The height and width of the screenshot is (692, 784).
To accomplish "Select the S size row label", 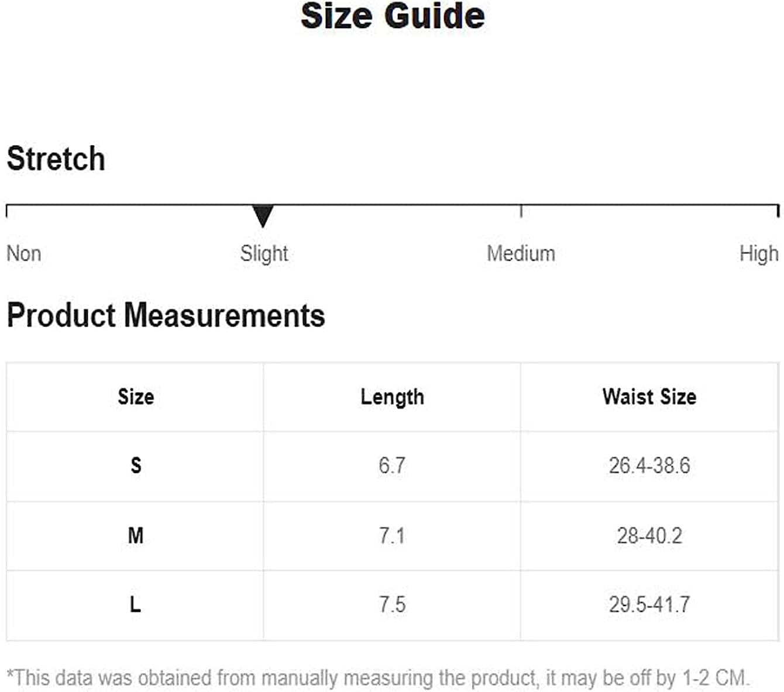I will (136, 466).
